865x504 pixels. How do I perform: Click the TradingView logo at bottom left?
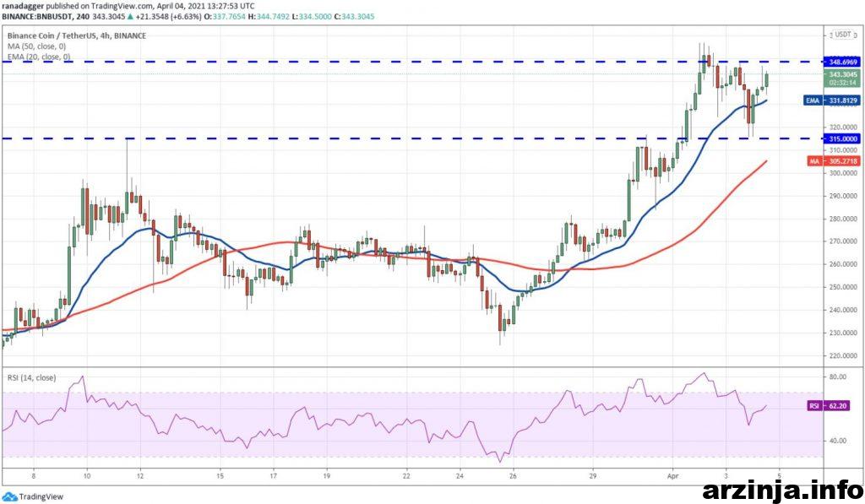[33, 497]
